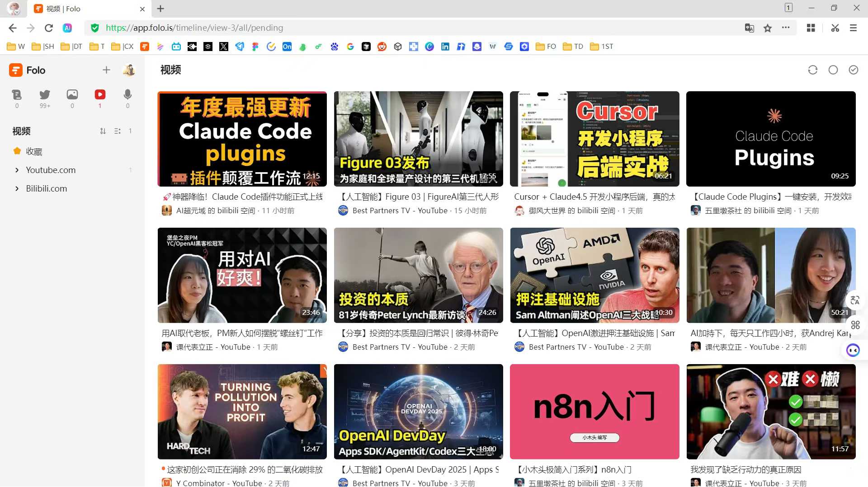Expand the Youtube.com feed group
The image size is (868, 487).
click(17, 170)
